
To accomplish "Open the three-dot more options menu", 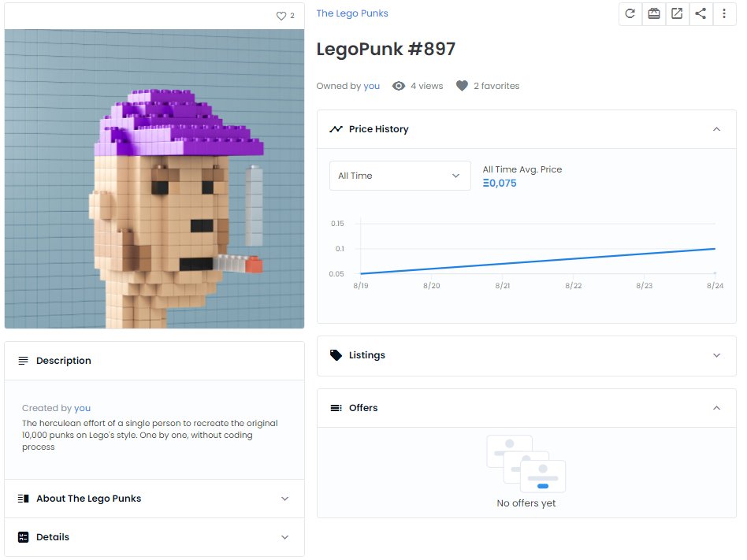I will tap(723, 13).
